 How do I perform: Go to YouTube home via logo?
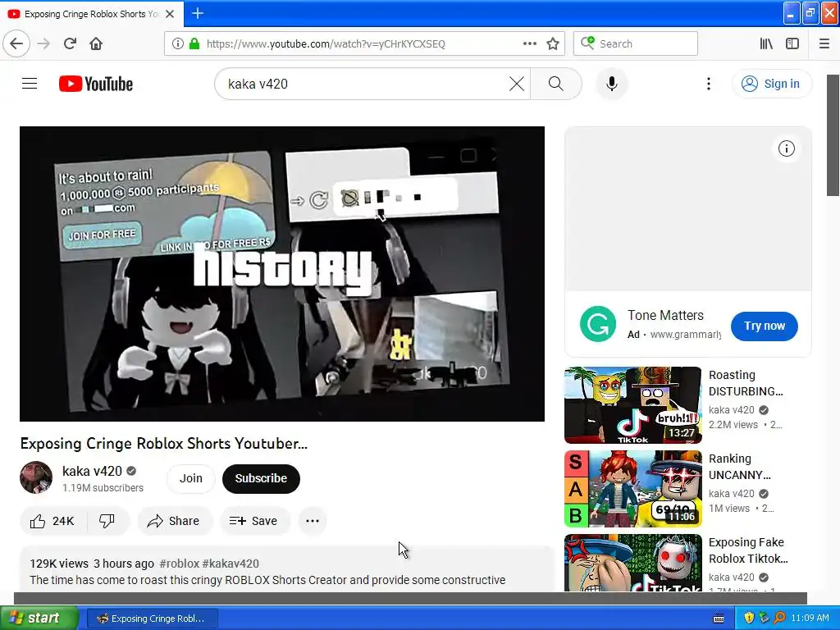click(x=96, y=84)
